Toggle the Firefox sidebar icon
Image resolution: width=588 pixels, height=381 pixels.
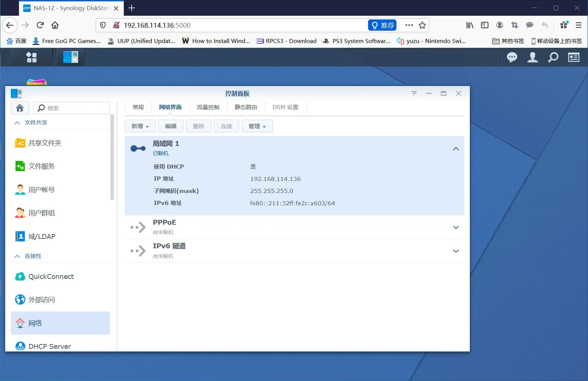[485, 25]
